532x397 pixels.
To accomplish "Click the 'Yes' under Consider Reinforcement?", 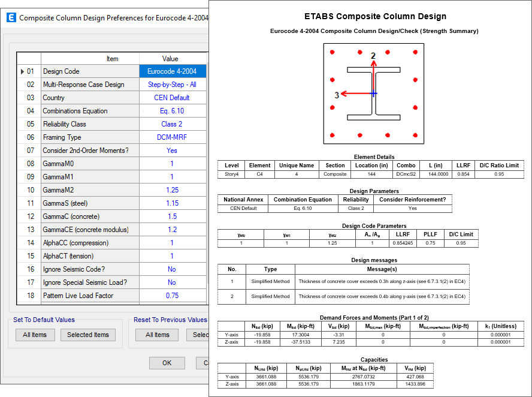I will (413, 208).
